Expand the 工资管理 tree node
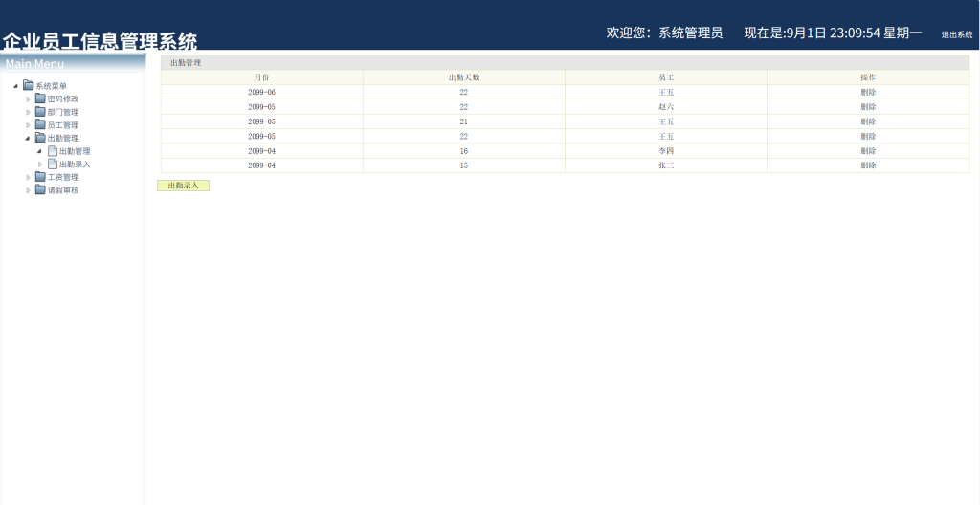The image size is (980, 505). (x=28, y=178)
